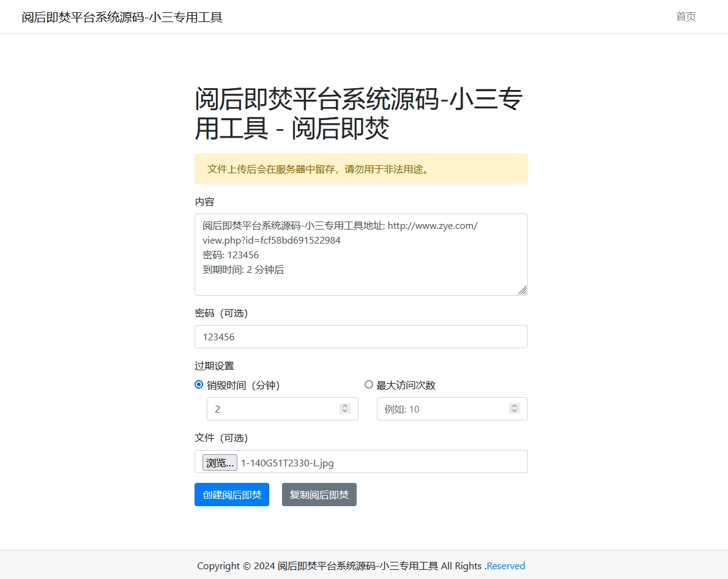Click the textarea resize handle corner

(523, 291)
